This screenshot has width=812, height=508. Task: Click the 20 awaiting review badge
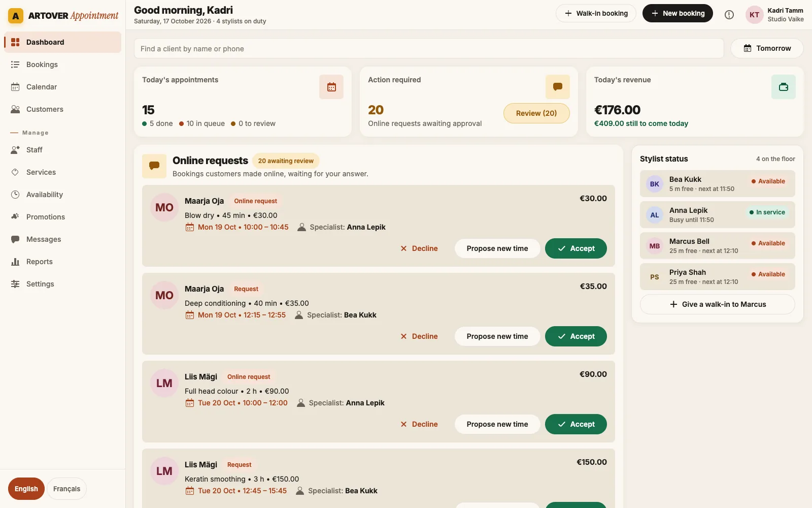coord(286,161)
